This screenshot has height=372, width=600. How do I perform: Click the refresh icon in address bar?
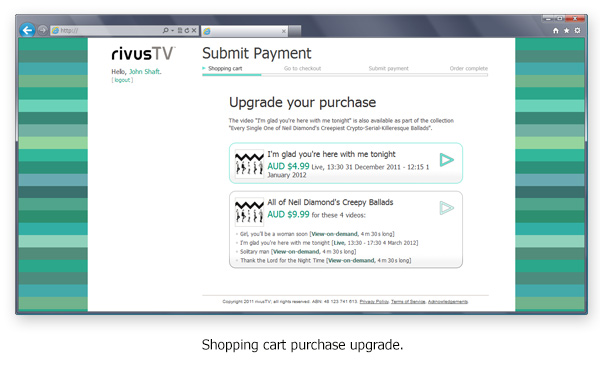pos(187,30)
